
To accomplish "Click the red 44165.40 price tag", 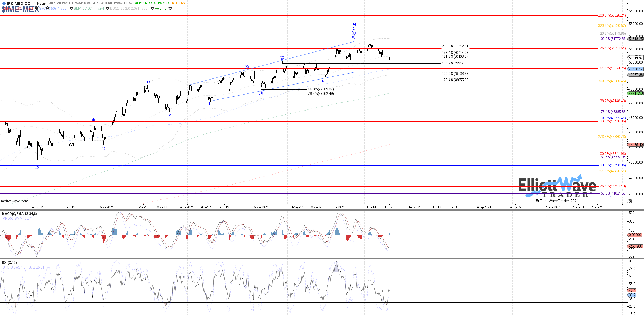I will [636, 145].
